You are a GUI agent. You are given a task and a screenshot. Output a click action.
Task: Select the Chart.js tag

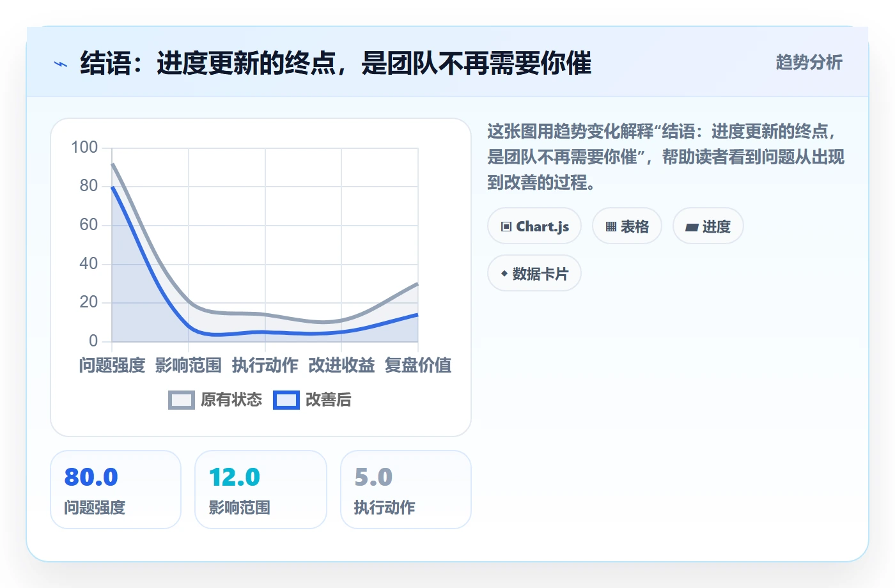pos(534,226)
